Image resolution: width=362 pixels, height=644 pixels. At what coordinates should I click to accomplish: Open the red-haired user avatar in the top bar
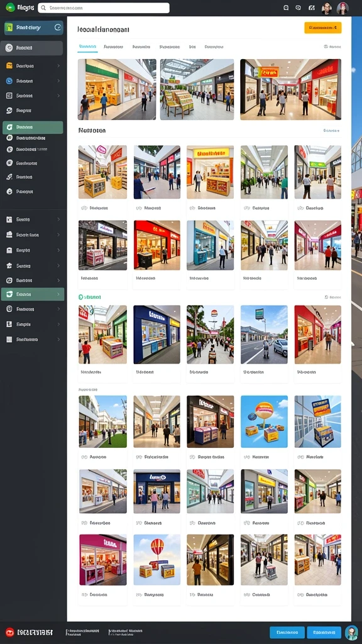pos(343,8)
